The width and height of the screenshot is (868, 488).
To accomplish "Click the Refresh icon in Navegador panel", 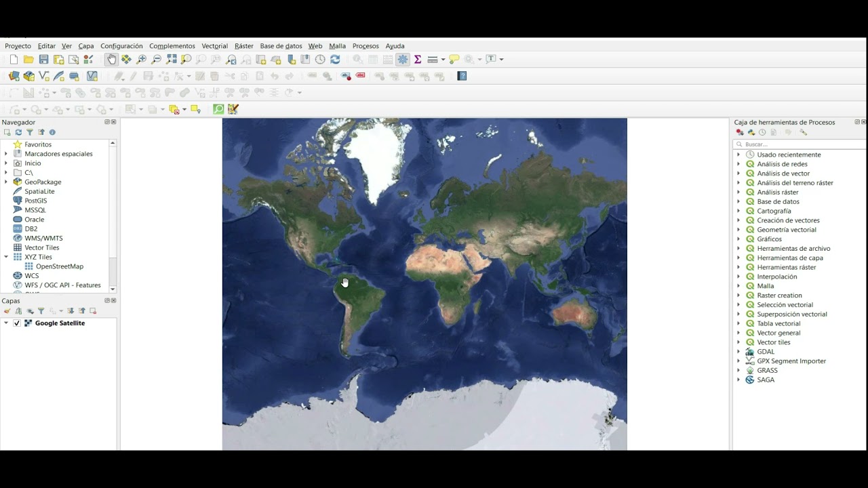I will point(18,132).
